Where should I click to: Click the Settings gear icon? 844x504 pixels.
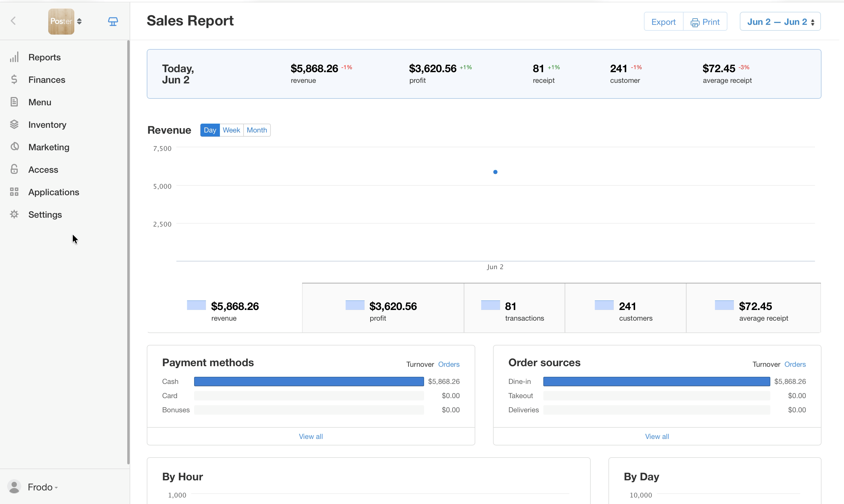coord(14,214)
